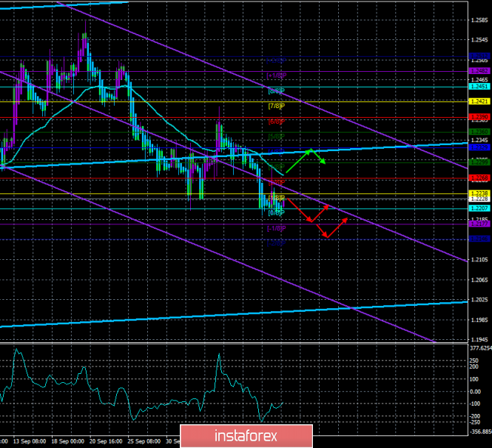This screenshot has height=448, width=492.
Task: Select the green upward forecast arrow
Action: pyautogui.click(x=305, y=159)
